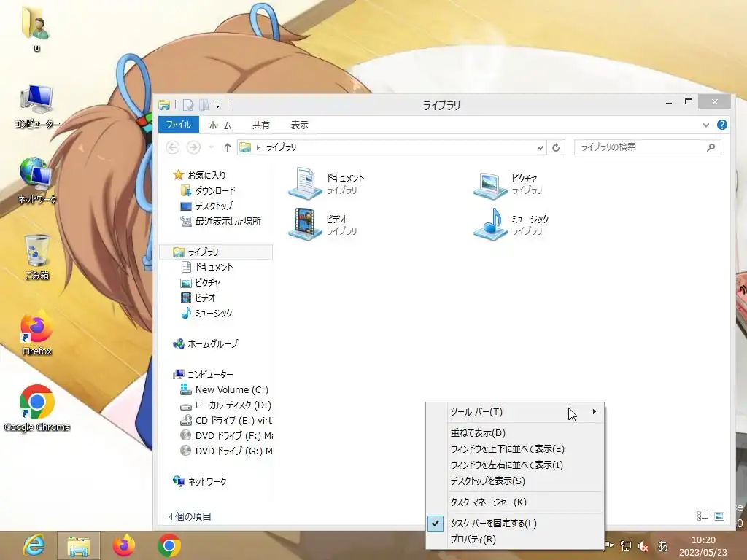The width and height of the screenshot is (747, 560).
Task: Click New folder icon in quick access toolbar
Action: pyautogui.click(x=204, y=105)
